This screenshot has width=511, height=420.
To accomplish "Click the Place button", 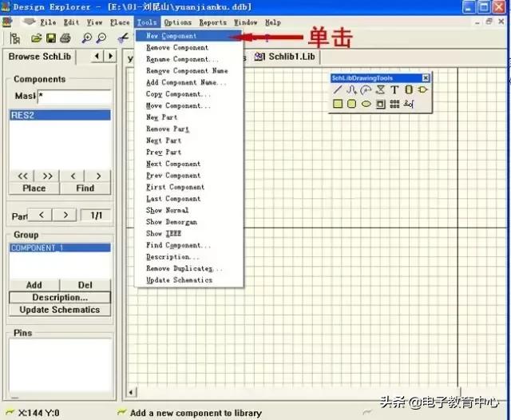I will pyautogui.click(x=34, y=188).
